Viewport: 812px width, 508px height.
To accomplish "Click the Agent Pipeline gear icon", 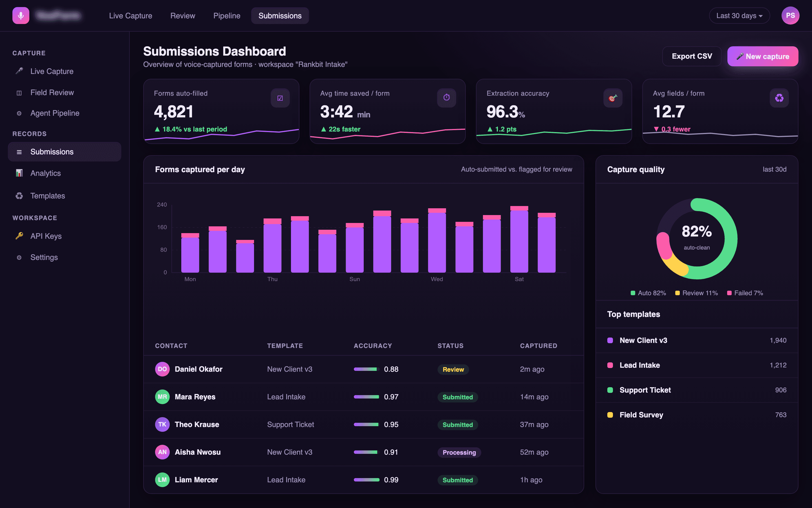I will (19, 113).
